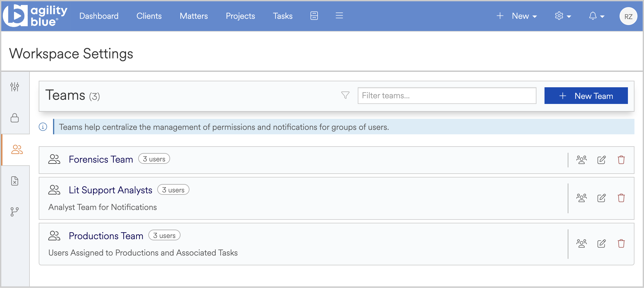Screen dimensions: 644x288
Task: Open the Projects menu item
Action: (240, 16)
